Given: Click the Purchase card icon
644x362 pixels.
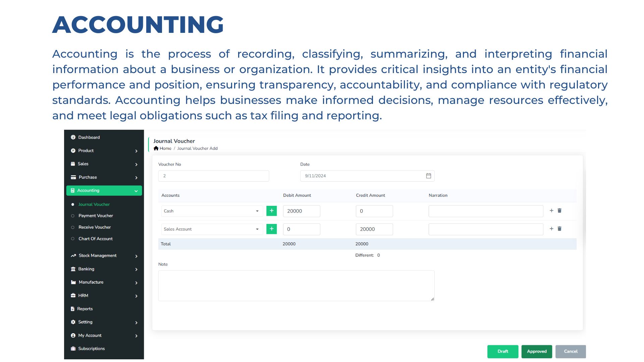Looking at the screenshot, I should pyautogui.click(x=73, y=177).
